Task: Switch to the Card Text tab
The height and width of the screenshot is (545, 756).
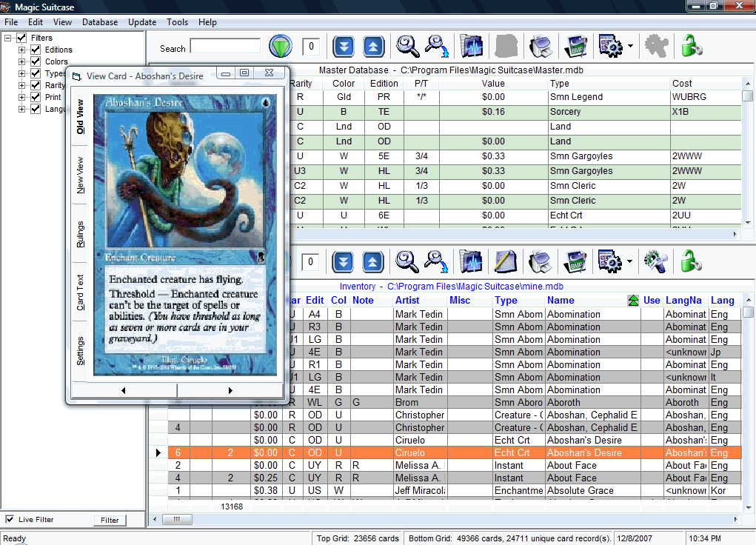Action: click(x=80, y=292)
